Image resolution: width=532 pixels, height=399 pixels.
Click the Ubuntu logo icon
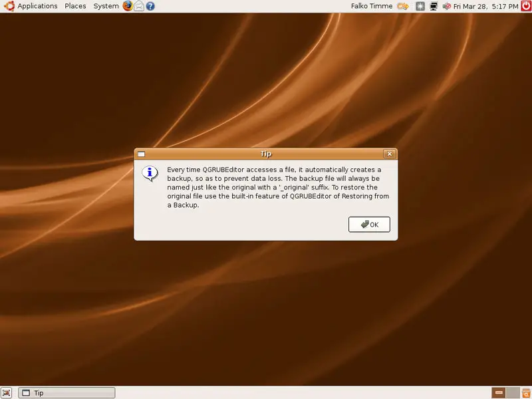click(9, 6)
